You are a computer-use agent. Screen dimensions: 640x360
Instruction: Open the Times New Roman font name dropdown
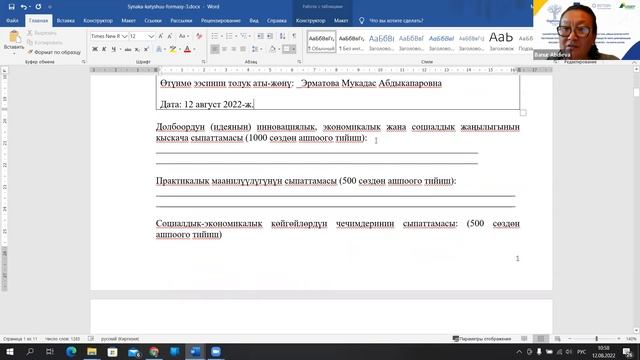124,36
